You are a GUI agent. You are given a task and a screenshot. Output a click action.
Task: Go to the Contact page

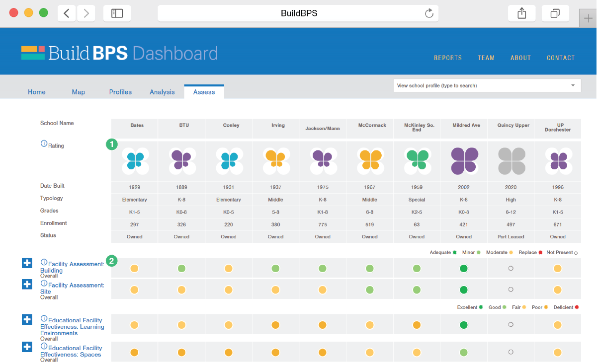(560, 58)
